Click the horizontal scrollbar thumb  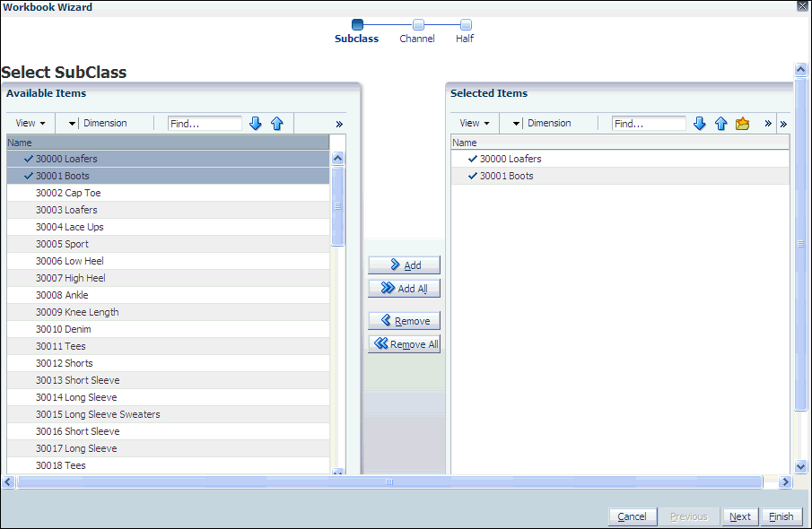pos(389,481)
